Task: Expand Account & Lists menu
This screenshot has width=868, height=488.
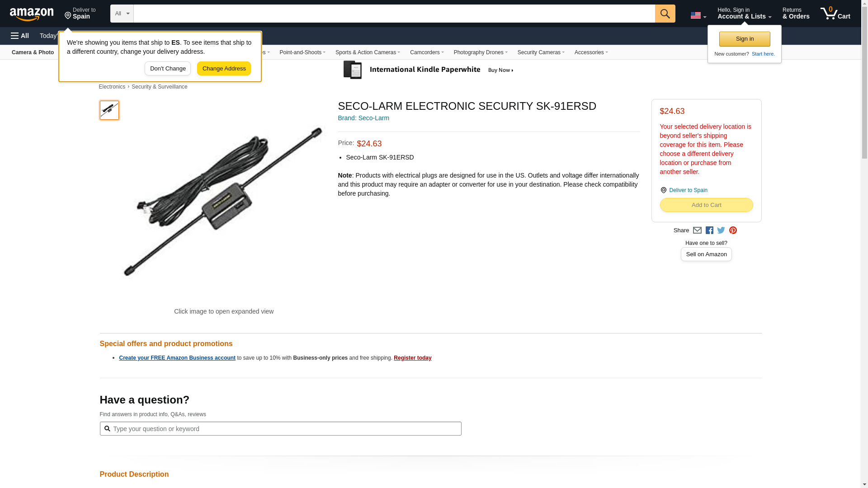Action: pos(744,14)
